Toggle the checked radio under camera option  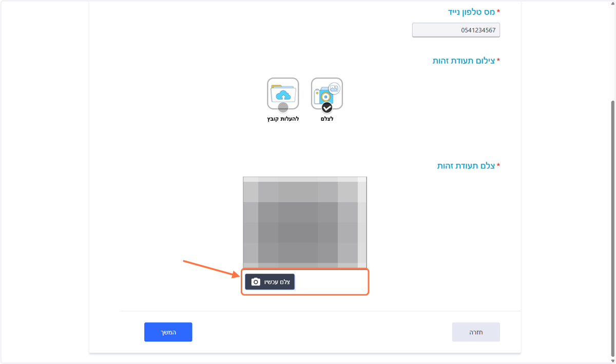[327, 108]
